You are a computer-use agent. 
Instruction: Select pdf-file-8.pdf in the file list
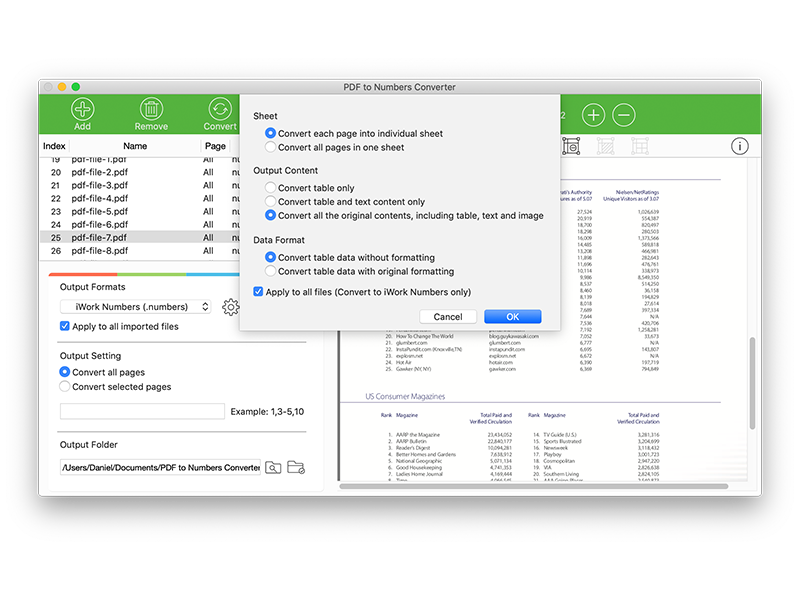pyautogui.click(x=140, y=251)
